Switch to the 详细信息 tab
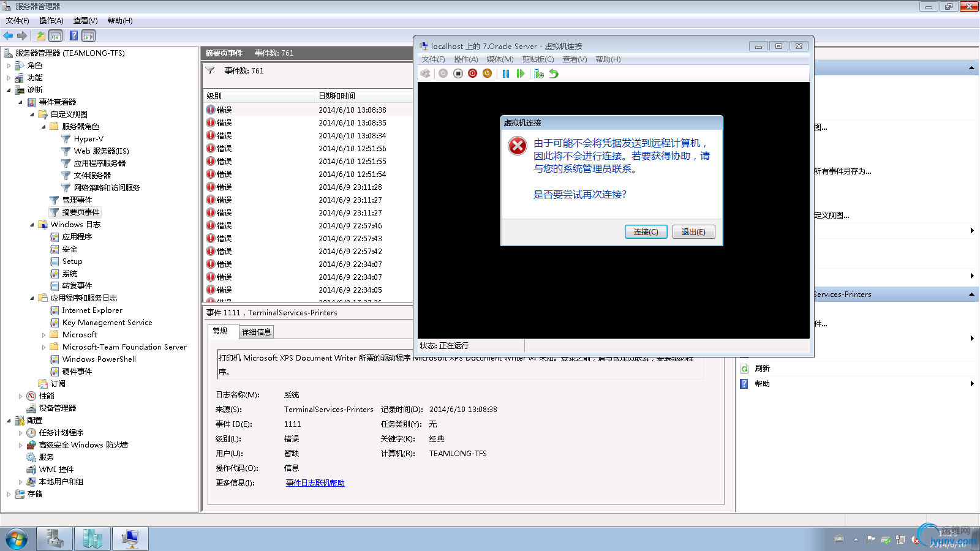Image resolution: width=980 pixels, height=551 pixels. pyautogui.click(x=256, y=332)
